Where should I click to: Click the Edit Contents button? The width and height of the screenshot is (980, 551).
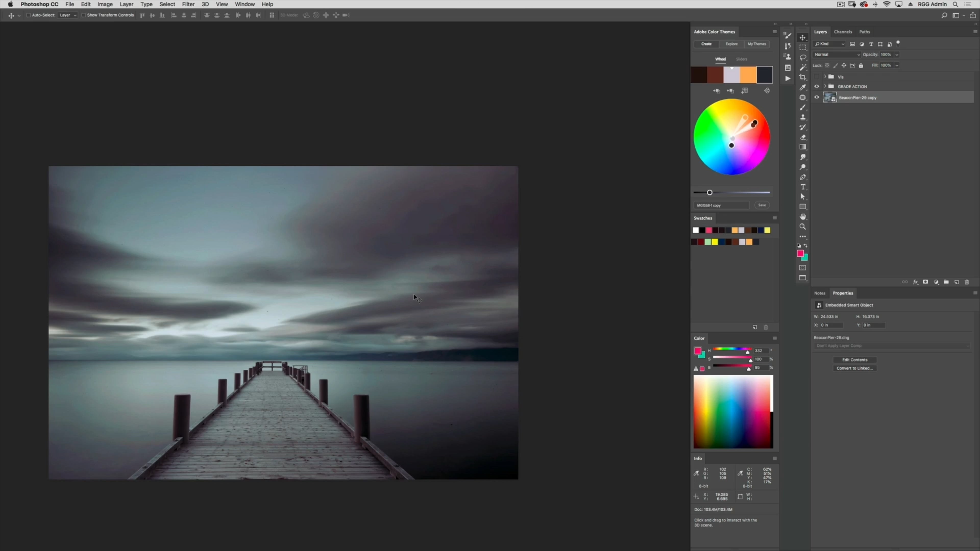coord(855,359)
